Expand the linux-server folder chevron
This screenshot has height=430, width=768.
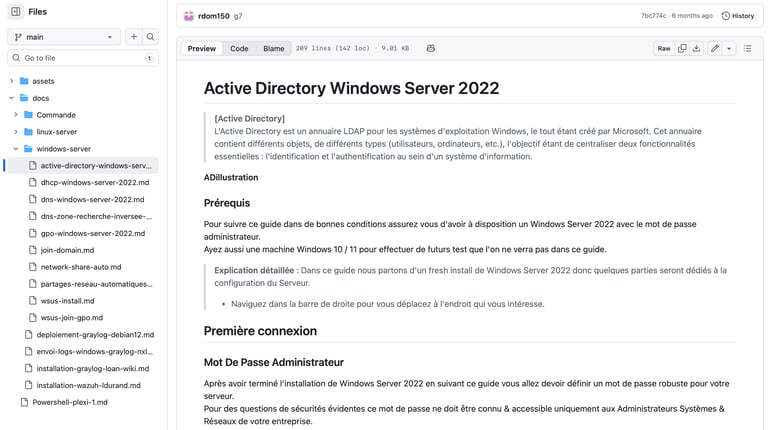(x=16, y=132)
